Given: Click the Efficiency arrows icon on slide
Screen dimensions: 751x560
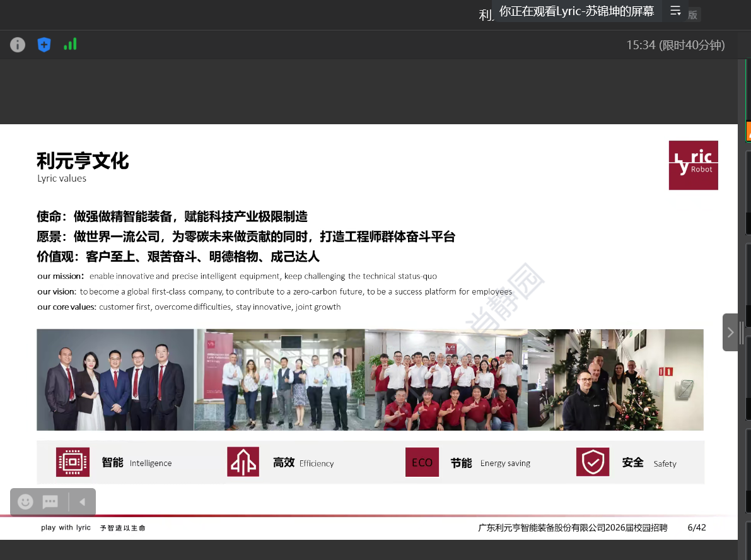Looking at the screenshot, I should [x=243, y=462].
